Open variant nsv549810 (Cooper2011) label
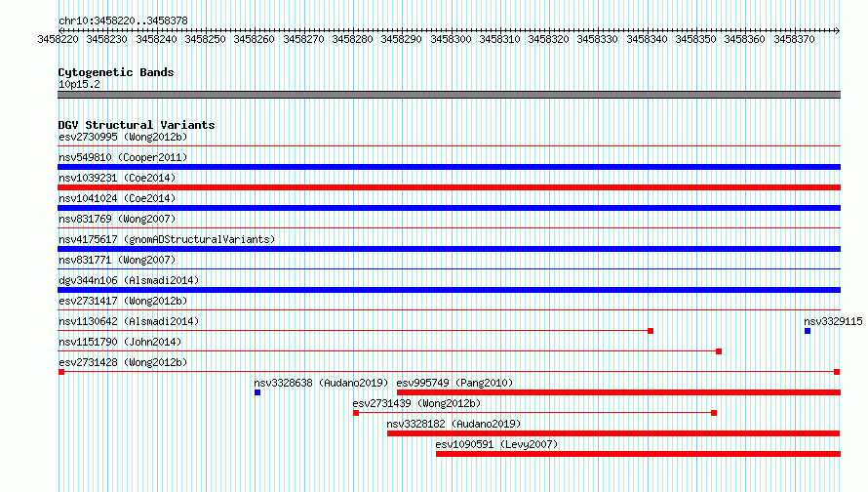Viewport: 868px width, 492px height. tap(123, 157)
